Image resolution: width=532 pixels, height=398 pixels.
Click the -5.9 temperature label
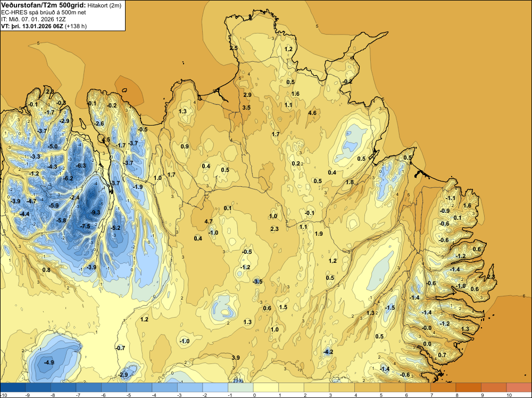tap(54, 205)
